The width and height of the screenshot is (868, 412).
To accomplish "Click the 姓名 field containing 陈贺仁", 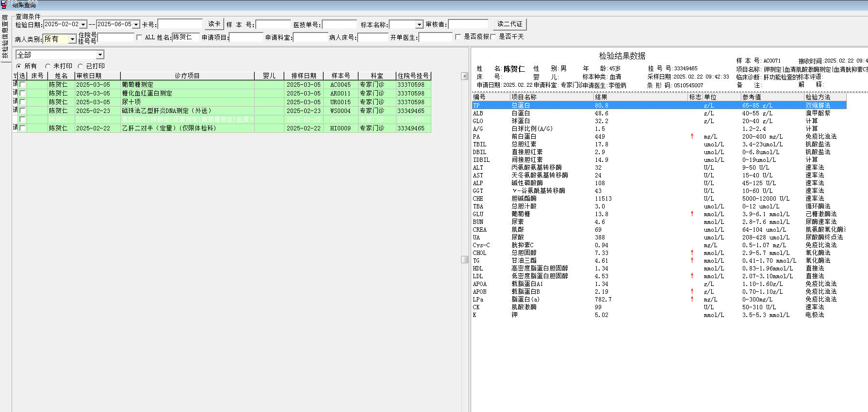I will pos(186,37).
